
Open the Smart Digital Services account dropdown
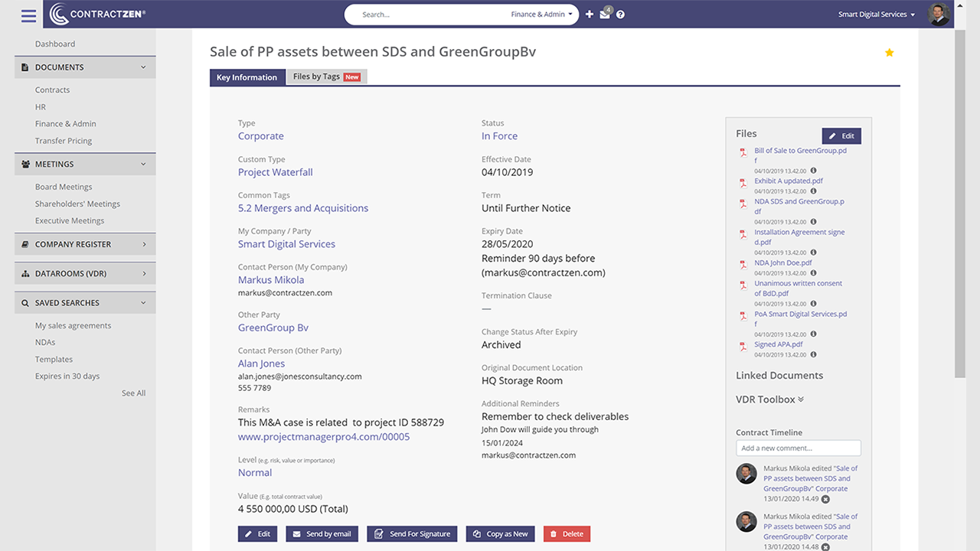[876, 14]
